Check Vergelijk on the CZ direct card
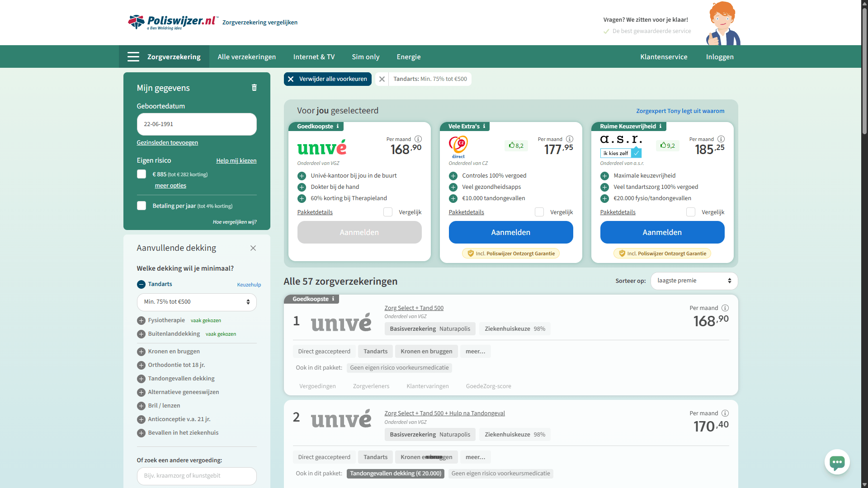 click(x=539, y=212)
